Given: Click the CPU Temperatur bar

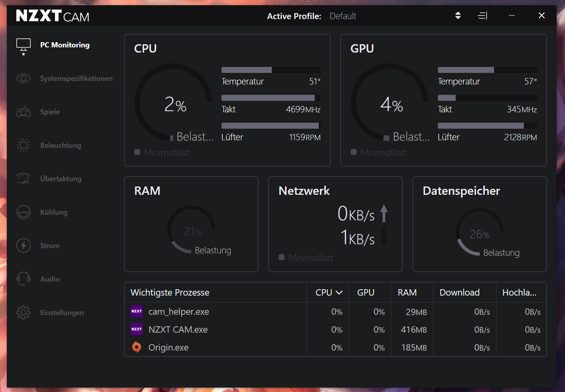Looking at the screenshot, I should pos(271,70).
